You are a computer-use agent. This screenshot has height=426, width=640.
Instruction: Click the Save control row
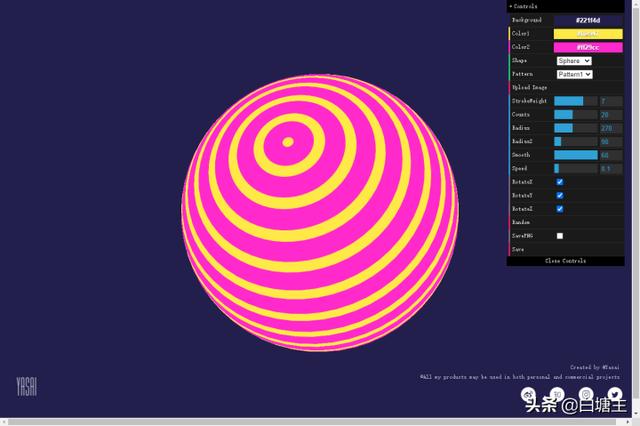[x=566, y=249]
